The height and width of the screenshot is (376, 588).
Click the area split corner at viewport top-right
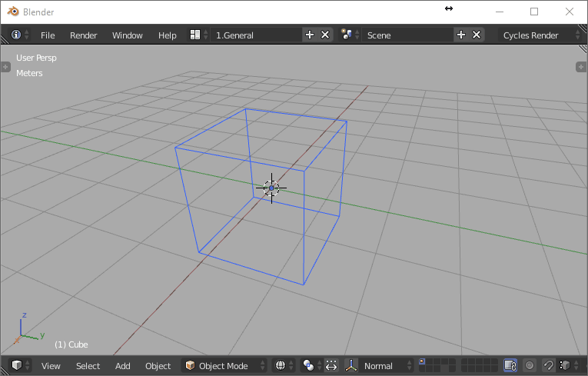pos(583,48)
